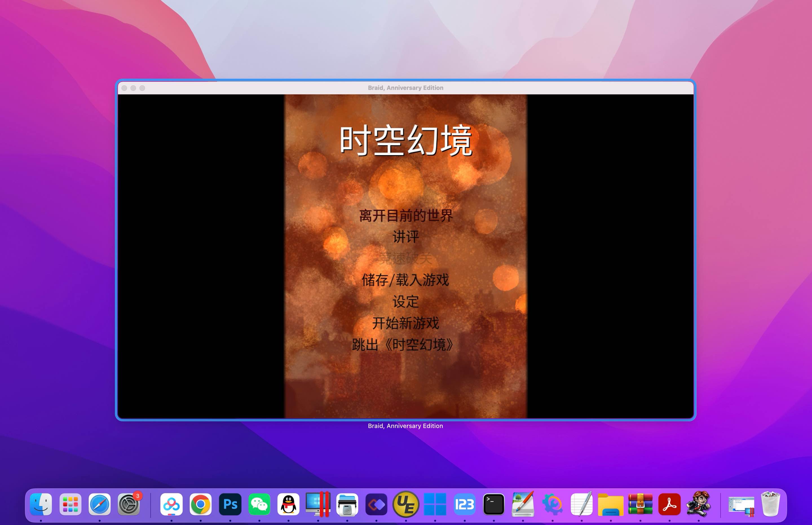The image size is (812, 525).
Task: Open WeChat in the dock
Action: [259, 504]
